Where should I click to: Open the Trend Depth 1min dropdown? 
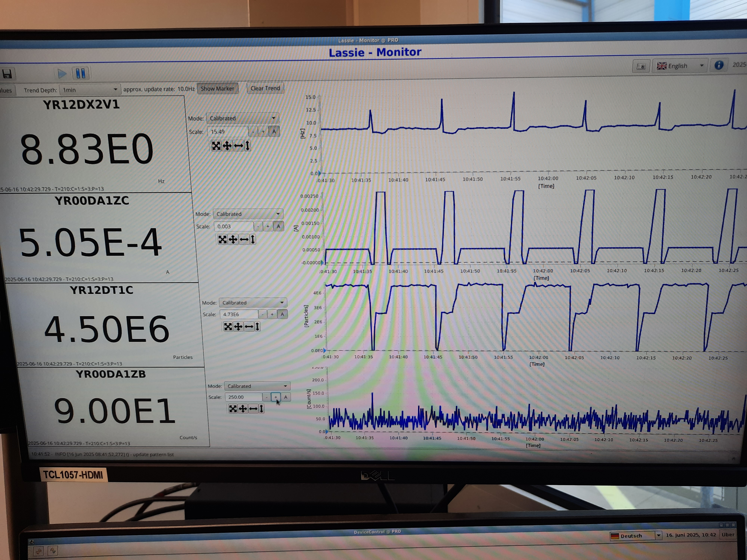(89, 90)
